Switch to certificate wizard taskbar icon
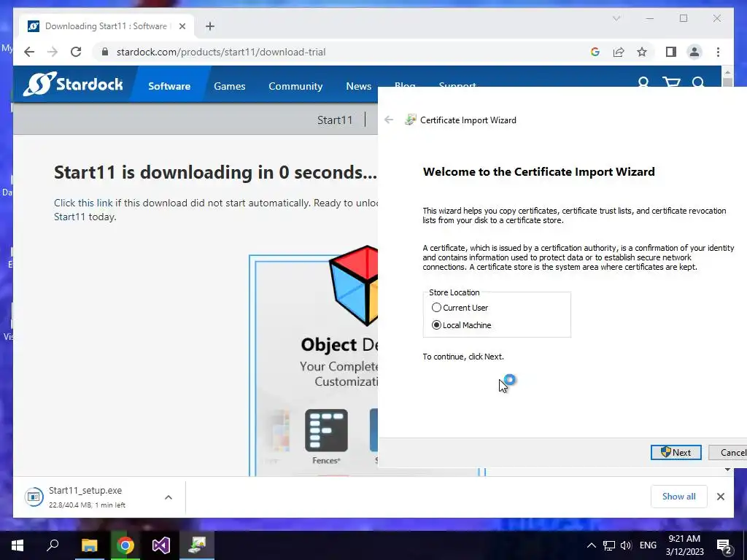This screenshot has height=560, width=747. [197, 545]
